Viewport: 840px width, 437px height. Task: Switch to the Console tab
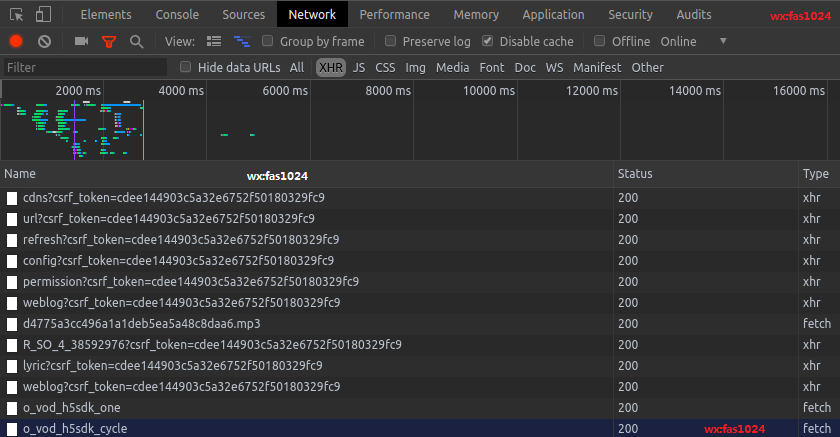pyautogui.click(x=177, y=14)
